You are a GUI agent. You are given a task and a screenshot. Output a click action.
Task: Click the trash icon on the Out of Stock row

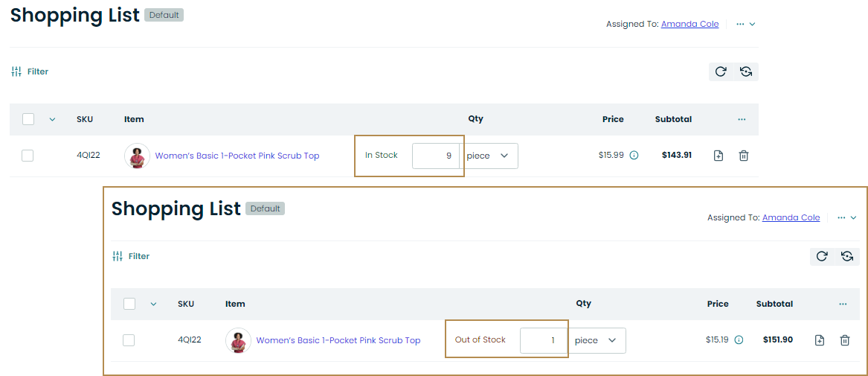tap(845, 340)
